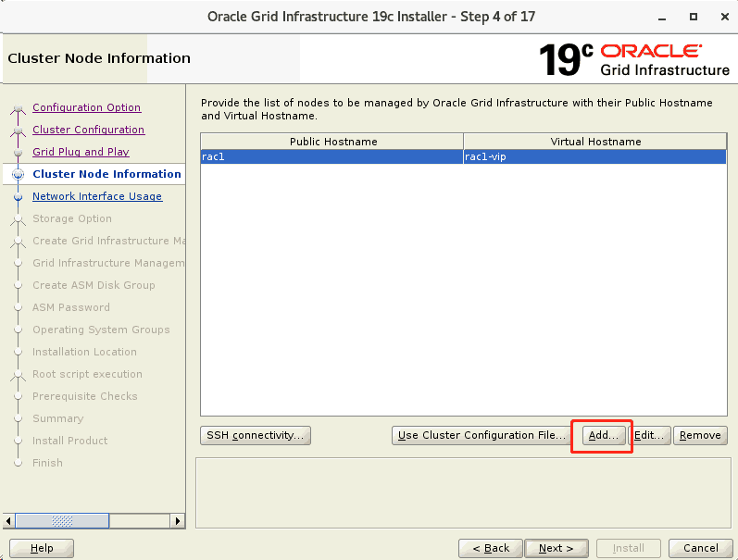Click the current Cluster Node Information step marker

coord(18,174)
